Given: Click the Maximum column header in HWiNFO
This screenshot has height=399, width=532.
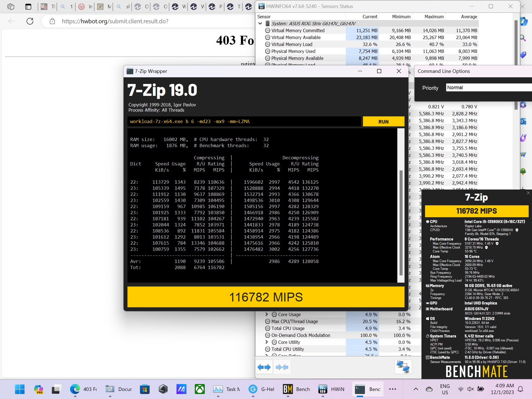Looking at the screenshot, I should (x=429, y=17).
